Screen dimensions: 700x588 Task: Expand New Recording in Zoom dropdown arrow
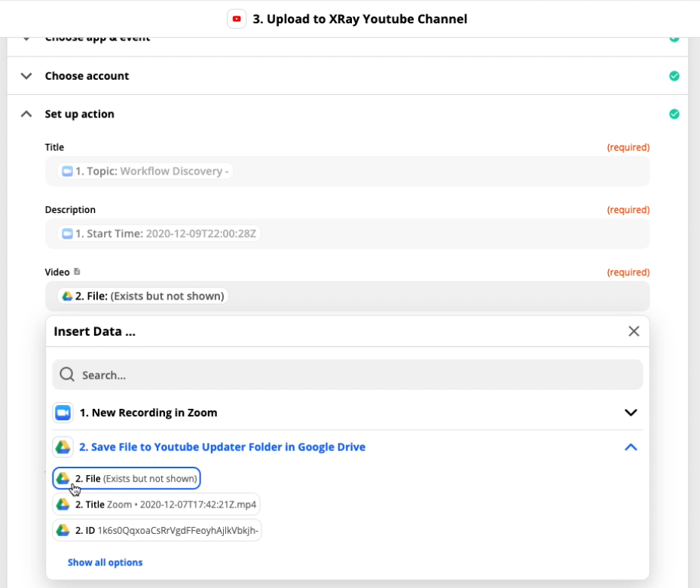pyautogui.click(x=631, y=413)
